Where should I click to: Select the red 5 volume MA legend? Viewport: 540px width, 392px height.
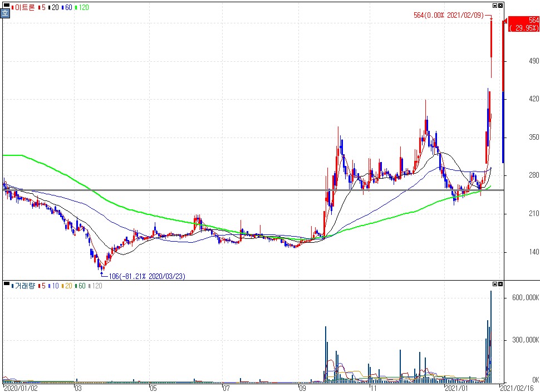tap(42, 286)
